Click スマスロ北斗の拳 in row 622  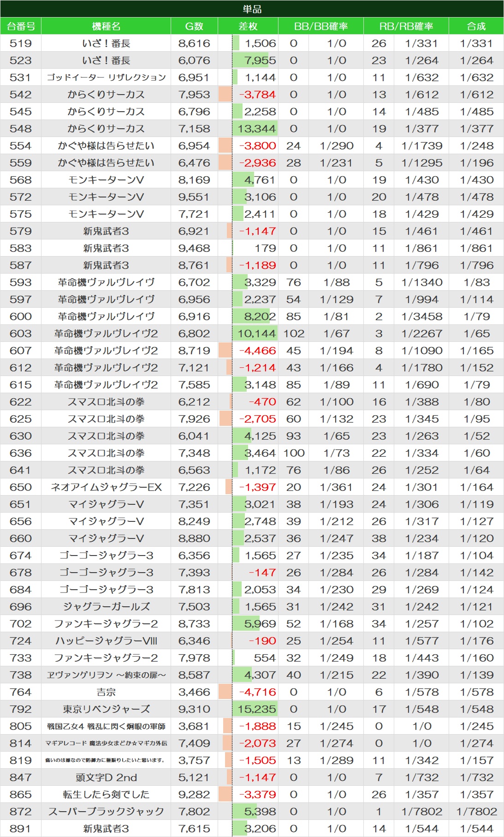coord(106,402)
